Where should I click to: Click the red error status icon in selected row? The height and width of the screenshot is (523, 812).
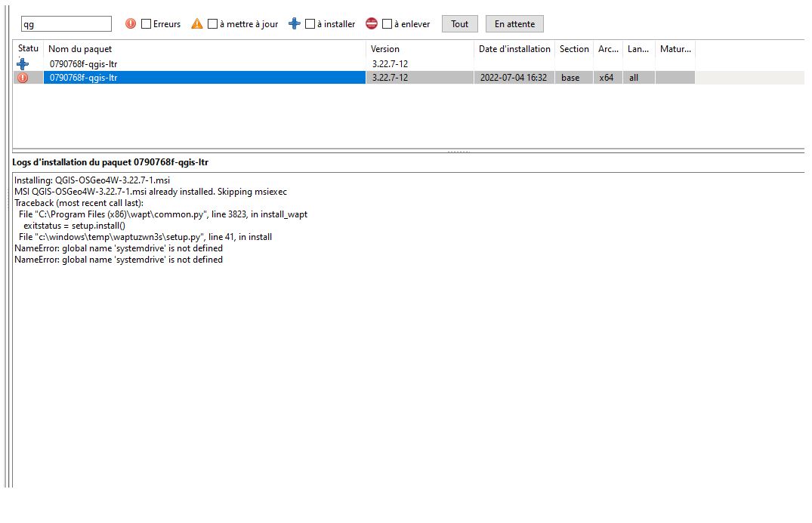[23, 78]
